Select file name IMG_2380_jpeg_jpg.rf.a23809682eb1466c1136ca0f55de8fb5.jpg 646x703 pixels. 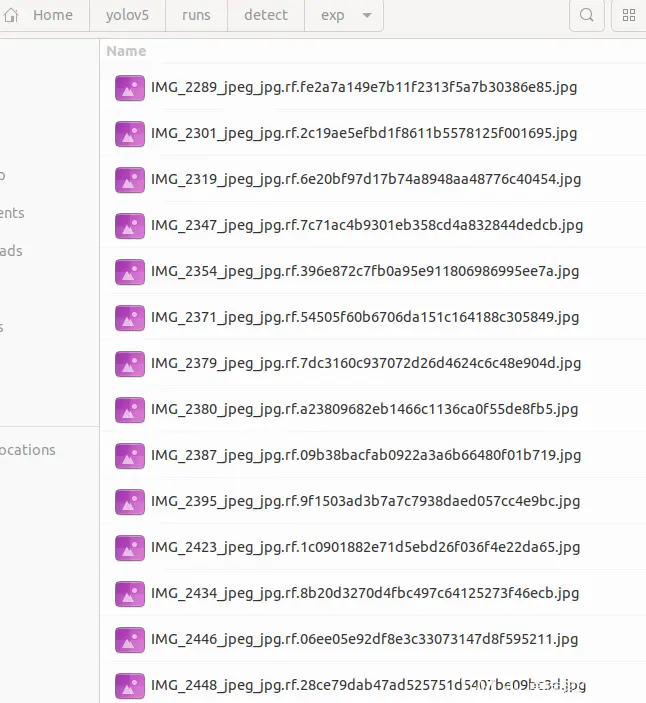(364, 409)
